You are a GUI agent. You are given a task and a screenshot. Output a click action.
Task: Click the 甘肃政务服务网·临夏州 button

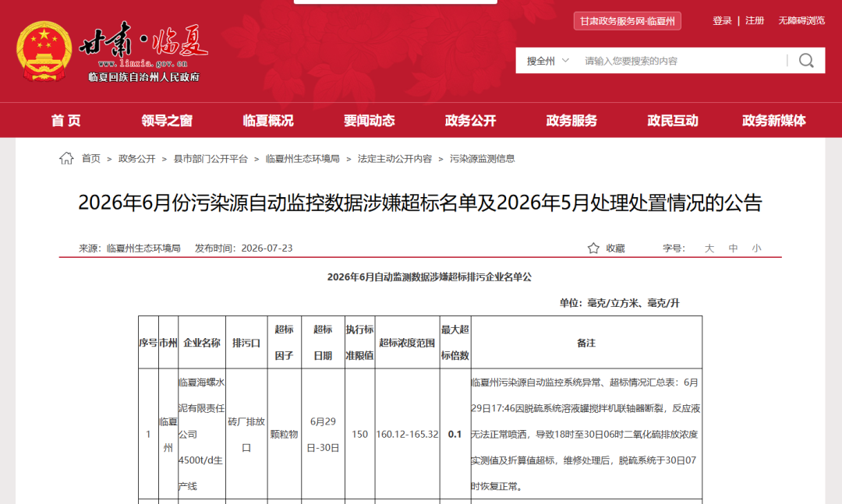pyautogui.click(x=627, y=21)
